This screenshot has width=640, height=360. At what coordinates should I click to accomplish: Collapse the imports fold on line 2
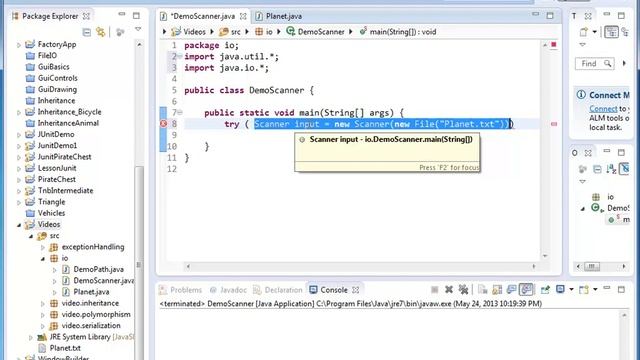point(180,56)
